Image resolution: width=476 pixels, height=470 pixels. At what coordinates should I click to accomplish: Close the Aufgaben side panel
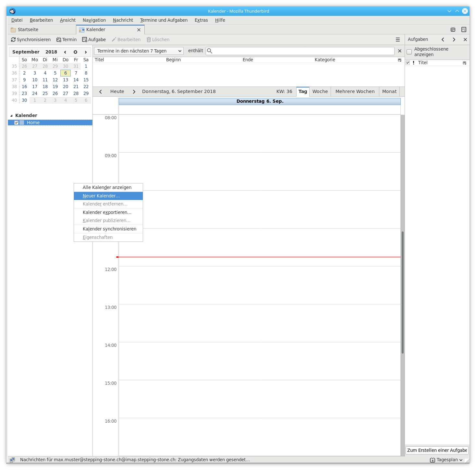pos(465,40)
